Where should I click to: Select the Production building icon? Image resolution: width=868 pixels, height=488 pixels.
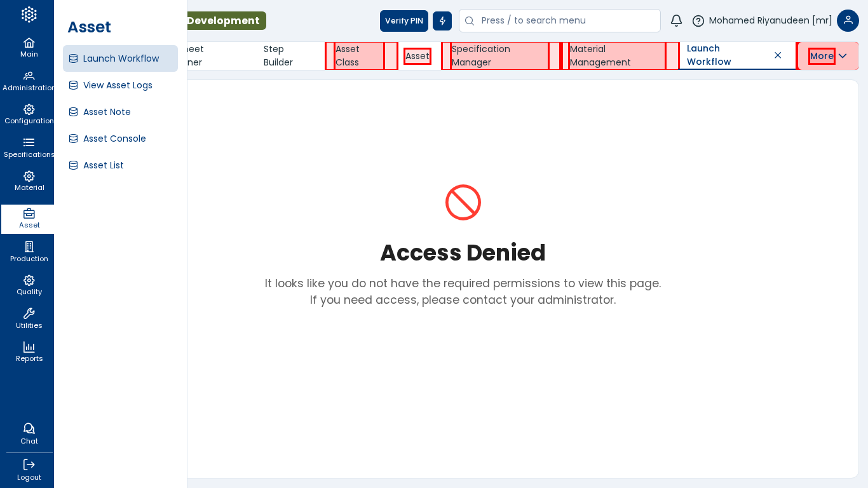click(29, 252)
